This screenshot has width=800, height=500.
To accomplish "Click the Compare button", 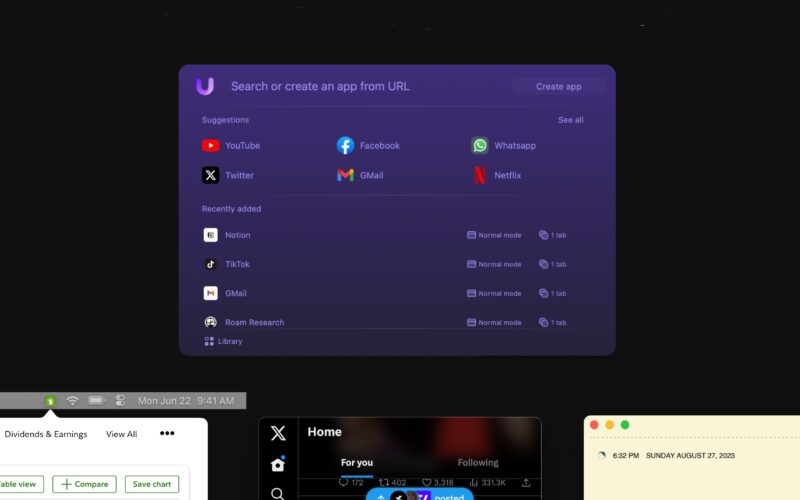I will point(84,484).
